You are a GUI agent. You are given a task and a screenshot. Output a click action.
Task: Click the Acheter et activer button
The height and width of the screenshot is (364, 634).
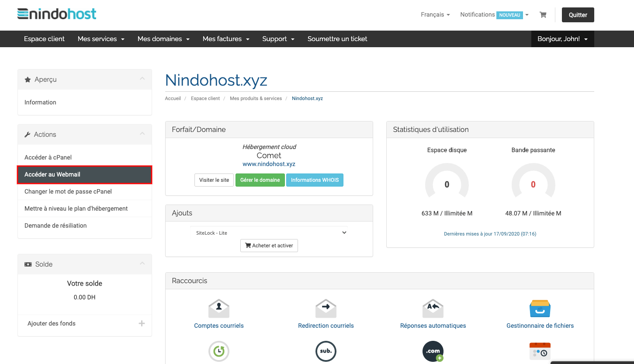[269, 246]
